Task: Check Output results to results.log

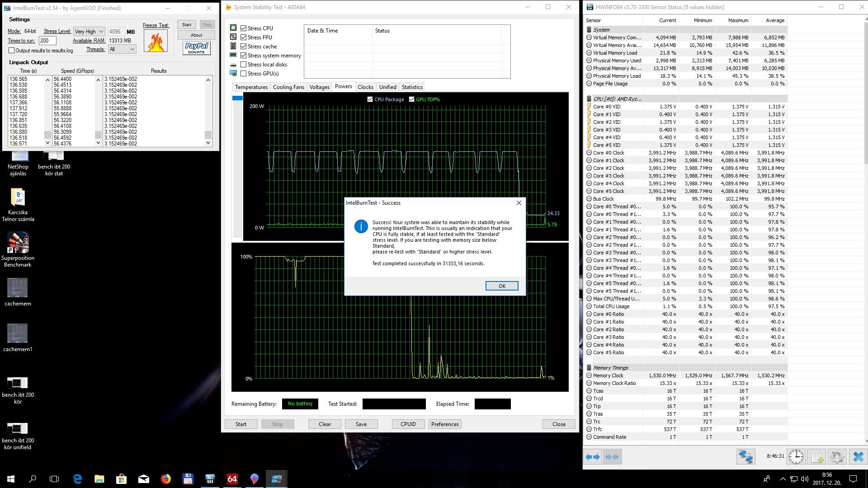Action: [x=12, y=51]
